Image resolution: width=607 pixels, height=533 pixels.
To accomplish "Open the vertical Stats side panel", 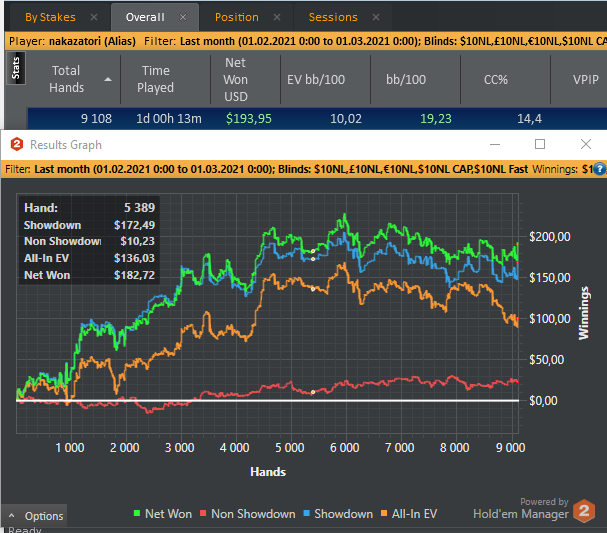I will click(16, 68).
